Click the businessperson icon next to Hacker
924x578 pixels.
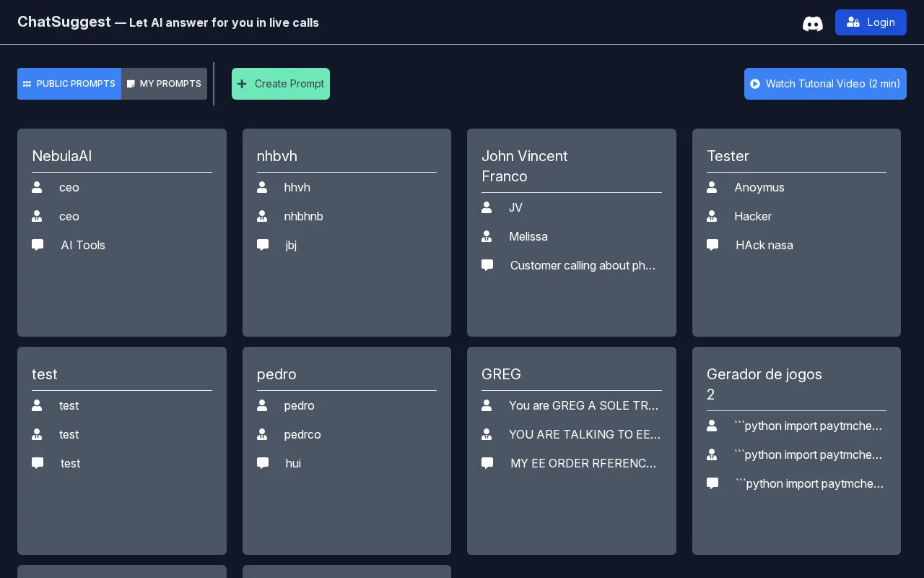[712, 216]
